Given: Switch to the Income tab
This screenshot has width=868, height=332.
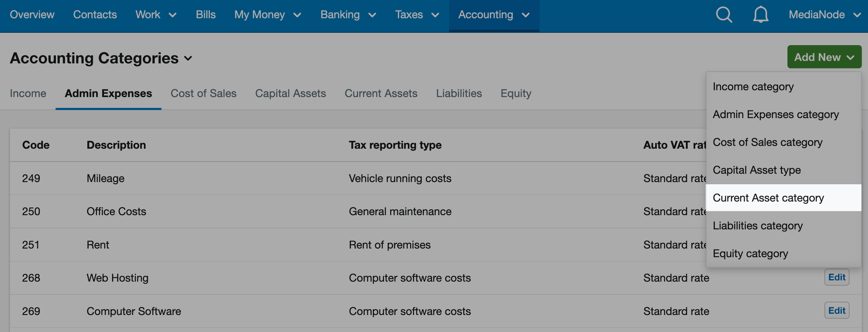Looking at the screenshot, I should 28,93.
